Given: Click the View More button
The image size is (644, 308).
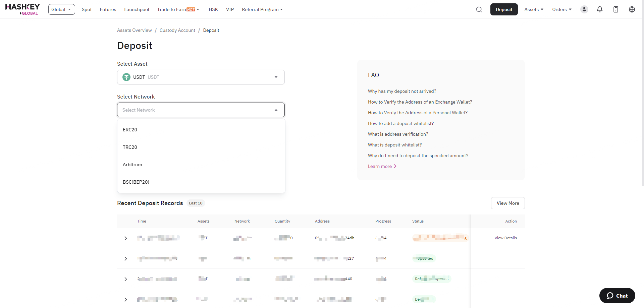Looking at the screenshot, I should point(507,203).
